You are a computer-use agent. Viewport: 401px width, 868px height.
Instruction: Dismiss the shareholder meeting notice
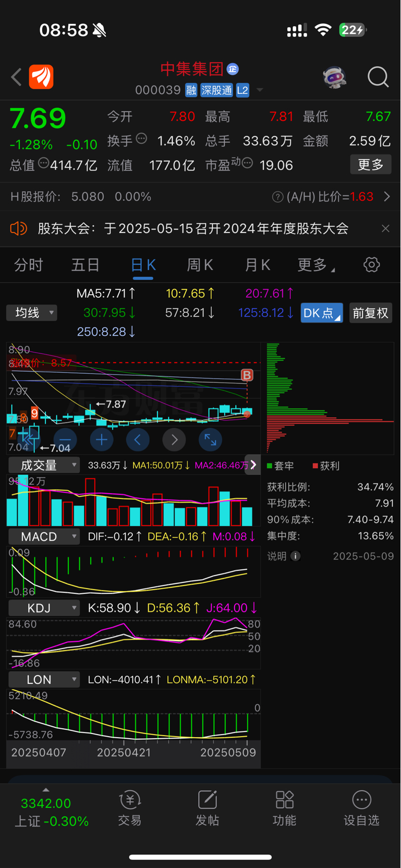tap(385, 228)
